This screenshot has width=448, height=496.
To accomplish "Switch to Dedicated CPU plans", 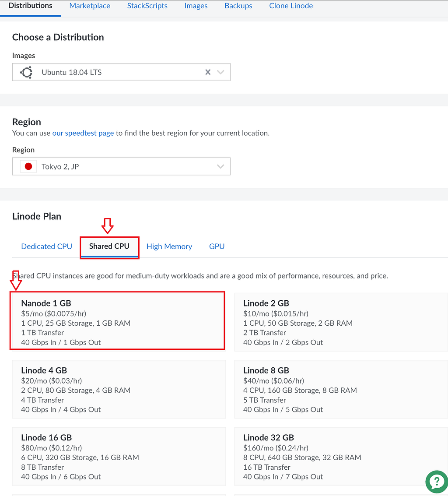I will point(46,246).
